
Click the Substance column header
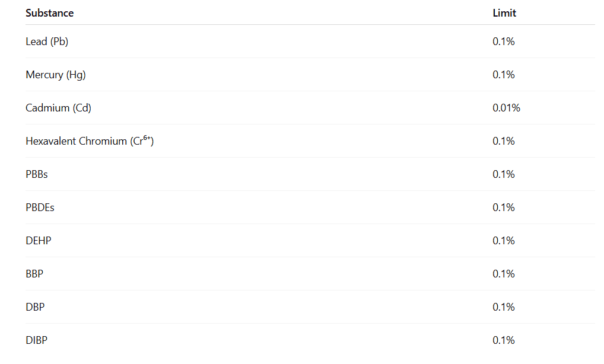(x=50, y=13)
